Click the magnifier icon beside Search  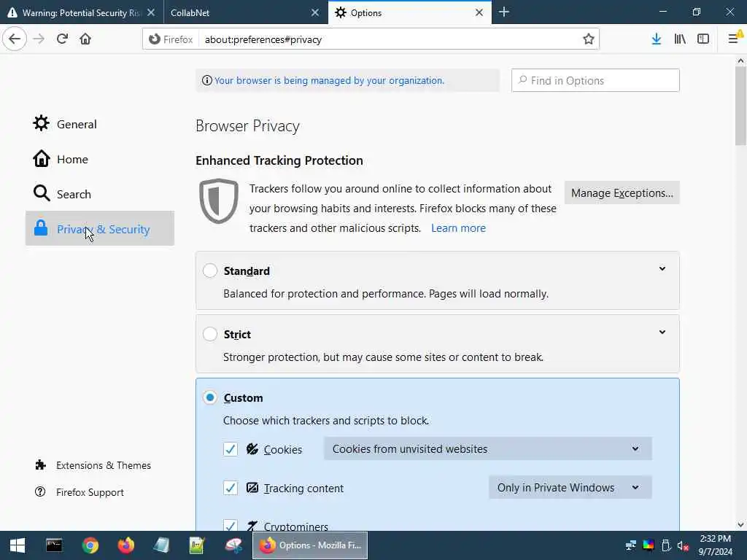(x=42, y=193)
